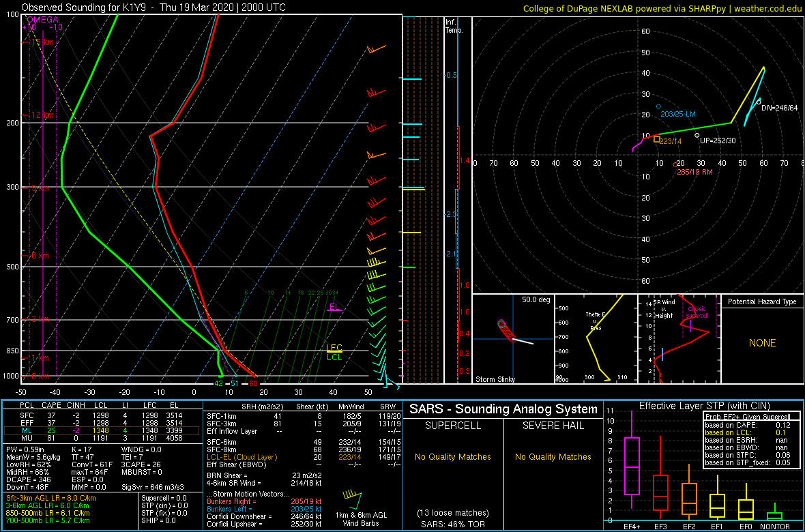Click the based on STP_fixed: 0.05 line
805x532 pixels.
(x=748, y=463)
